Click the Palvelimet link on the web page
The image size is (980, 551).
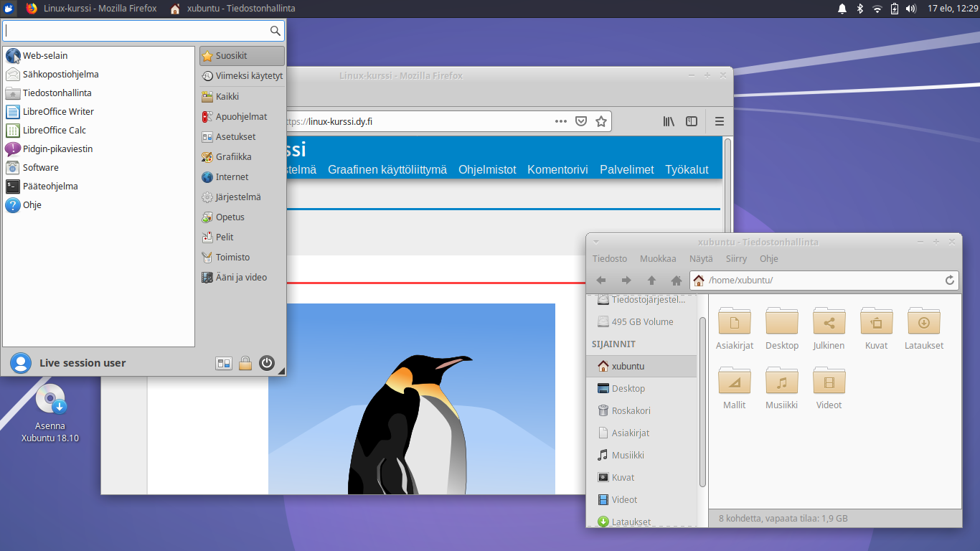click(x=627, y=169)
